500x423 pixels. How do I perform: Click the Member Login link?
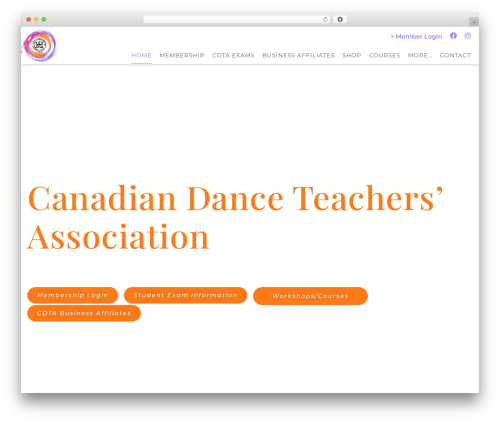tap(416, 36)
